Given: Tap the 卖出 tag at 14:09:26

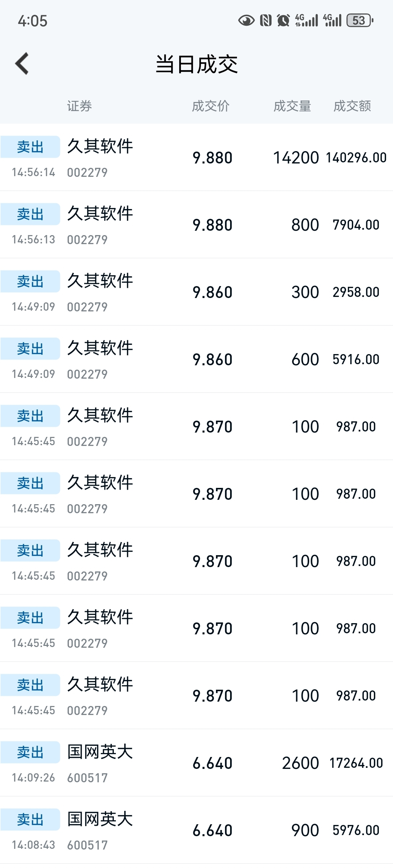Looking at the screenshot, I should click(x=30, y=752).
